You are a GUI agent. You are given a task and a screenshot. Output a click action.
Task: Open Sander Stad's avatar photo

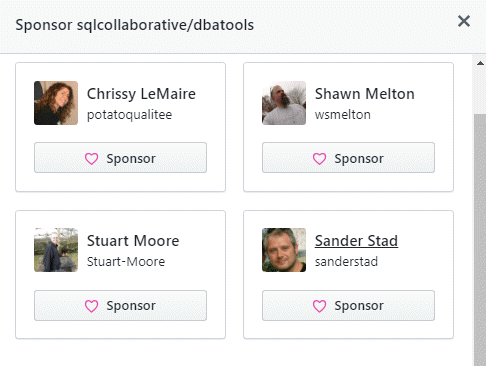[x=284, y=250]
